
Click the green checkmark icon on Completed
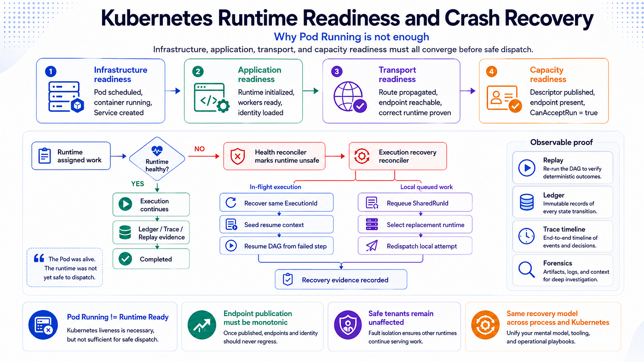(x=125, y=259)
